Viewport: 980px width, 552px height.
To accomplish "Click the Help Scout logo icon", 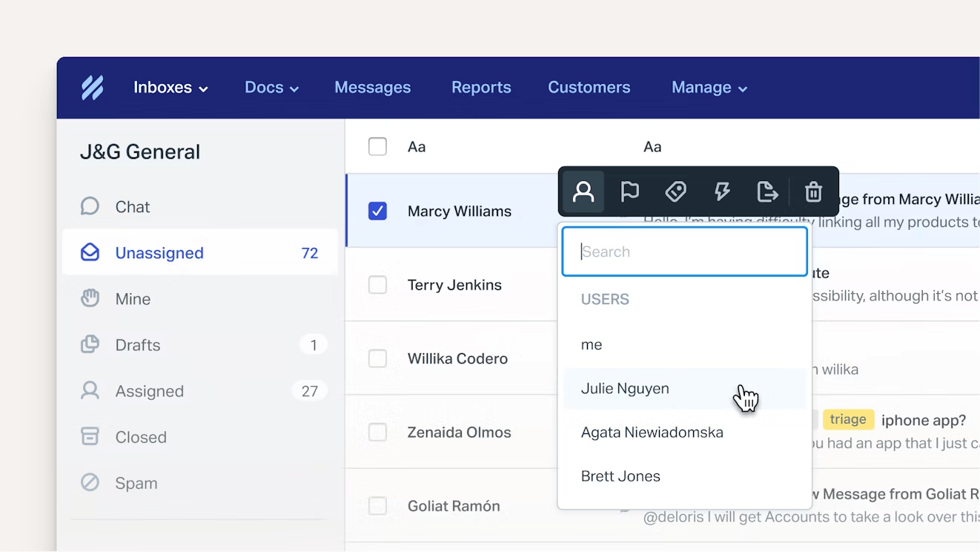I will click(93, 88).
